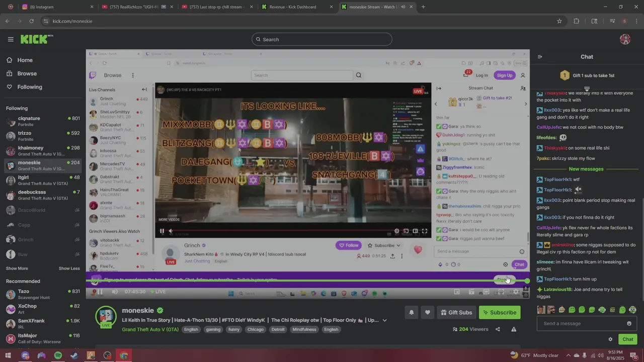Click Show Less in sidebar
Screen dimensions: 644x362
[x=69, y=268]
